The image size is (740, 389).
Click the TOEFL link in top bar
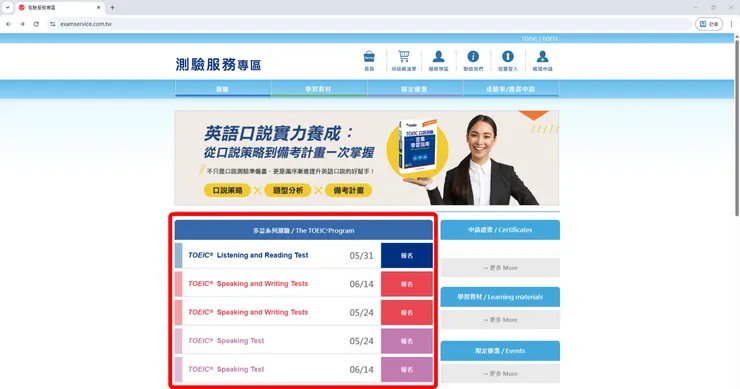(550, 39)
